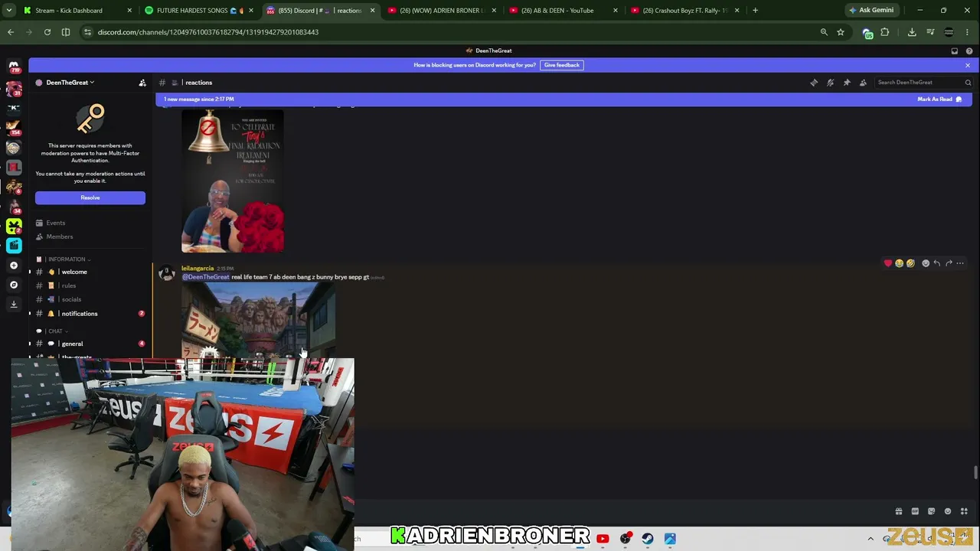Open the anime village image attachment
The width and height of the screenshot is (980, 551).
coord(259,321)
